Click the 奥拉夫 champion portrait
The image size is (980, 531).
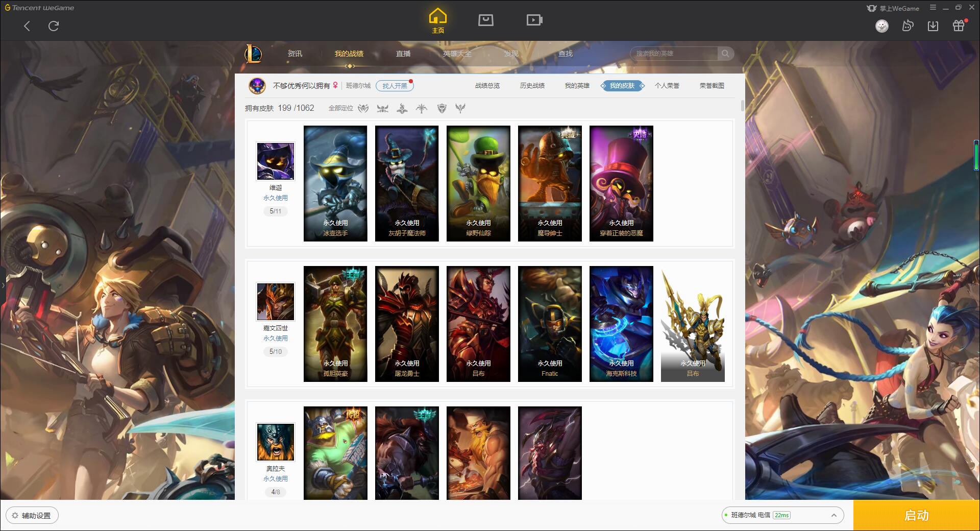point(276,442)
